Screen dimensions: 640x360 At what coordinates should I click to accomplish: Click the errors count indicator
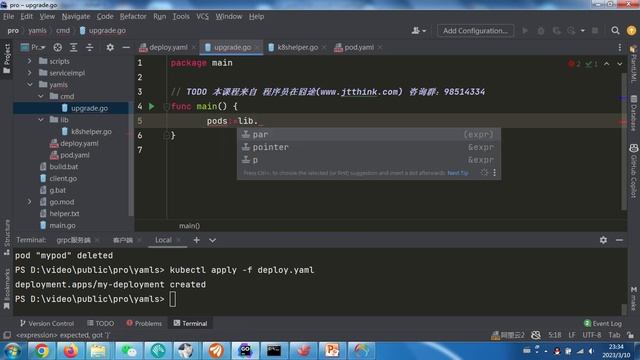[574, 64]
